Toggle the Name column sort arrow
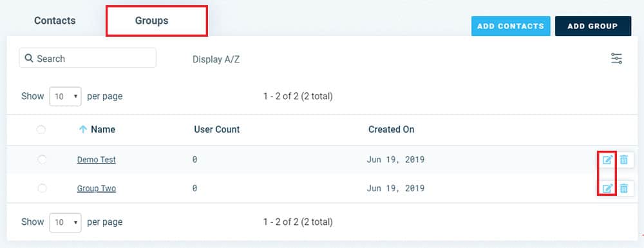The image size is (644, 248). 83,129
